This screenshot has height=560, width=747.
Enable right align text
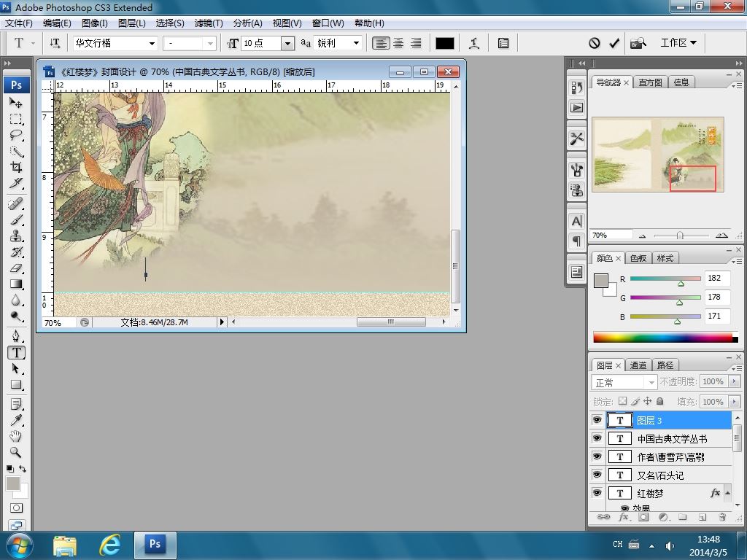coord(416,43)
